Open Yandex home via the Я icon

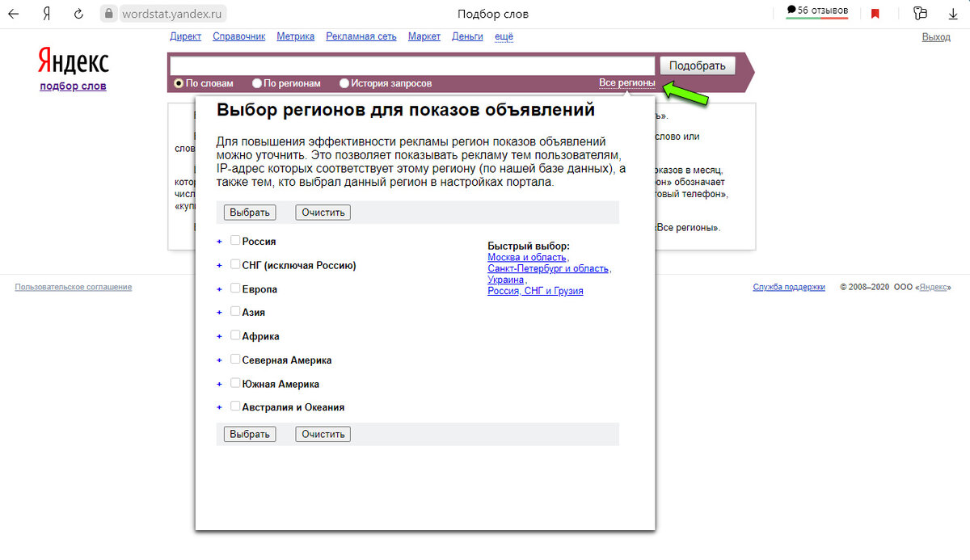[x=47, y=14]
